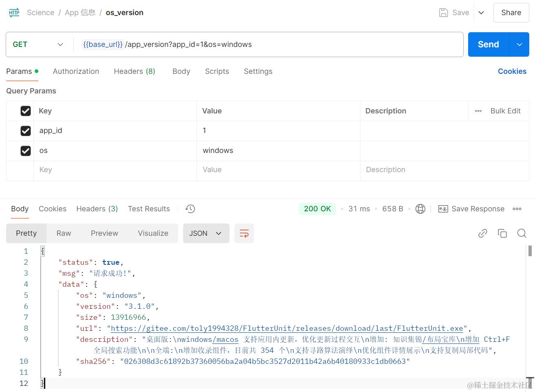Open the response more options dots

coord(517,209)
